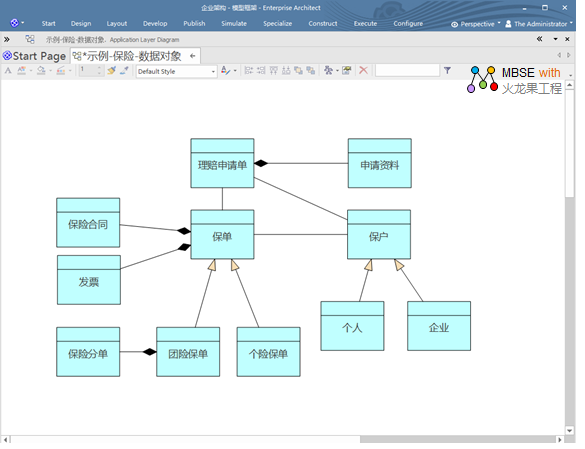Click the vertical scrollbar down arrow
Screen dimensions: 585x449
[570, 430]
